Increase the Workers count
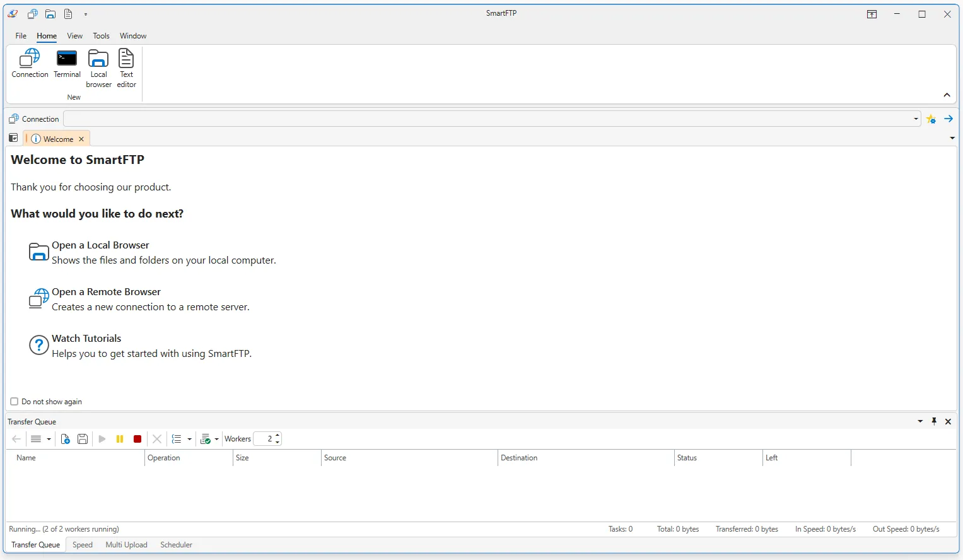The height and width of the screenshot is (560, 963). click(277, 436)
